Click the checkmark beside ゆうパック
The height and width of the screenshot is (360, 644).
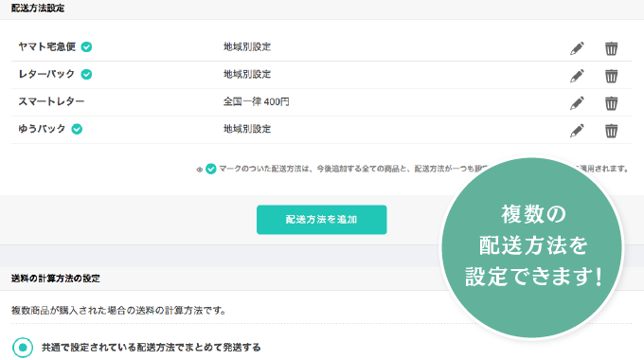pos(77,129)
